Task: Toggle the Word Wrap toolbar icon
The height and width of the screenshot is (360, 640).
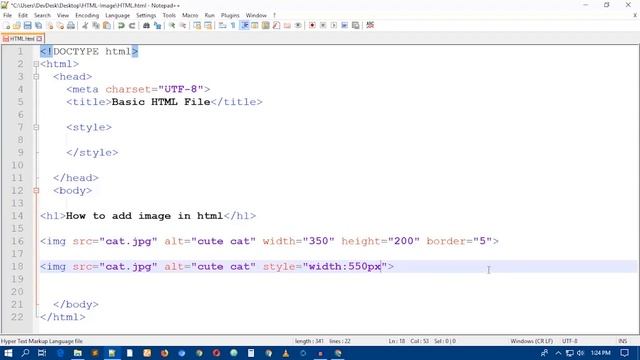Action: click(222, 26)
